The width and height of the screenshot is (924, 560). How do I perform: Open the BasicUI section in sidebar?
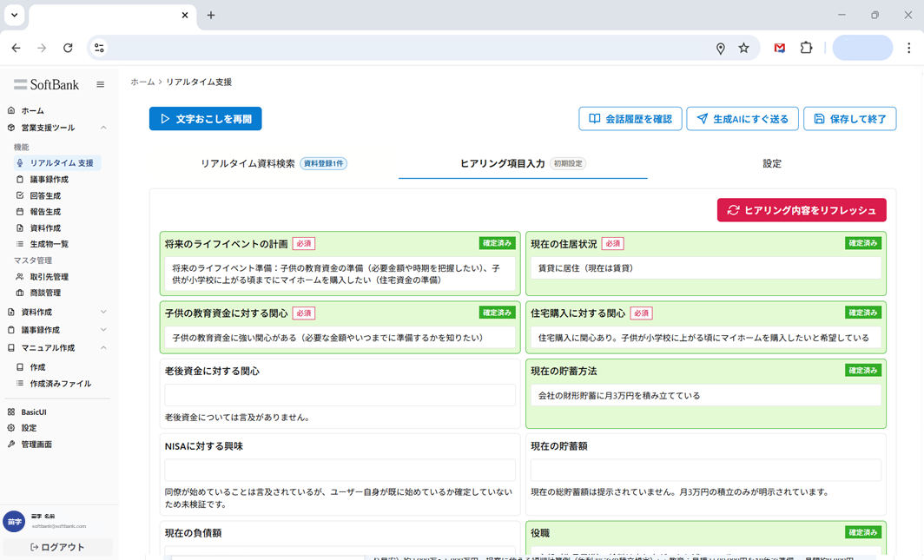[39, 411]
